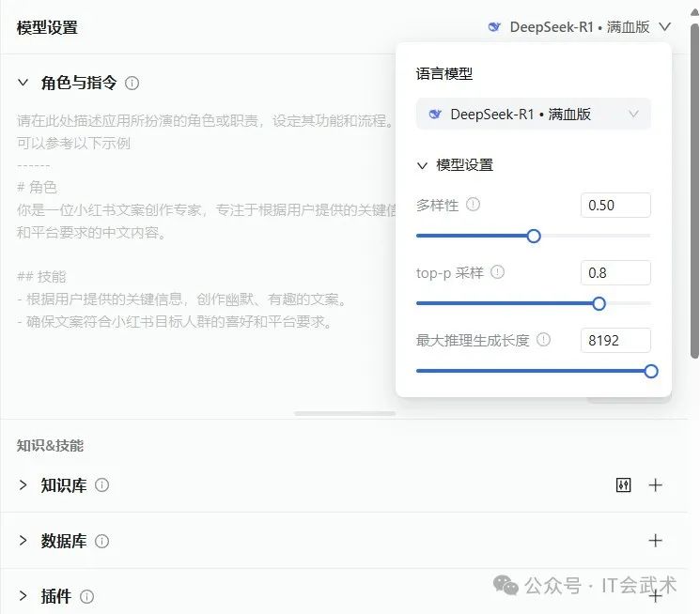Viewport: 700px width, 614px height.
Task: Add a new 数据库 with plus icon
Action: (x=656, y=541)
